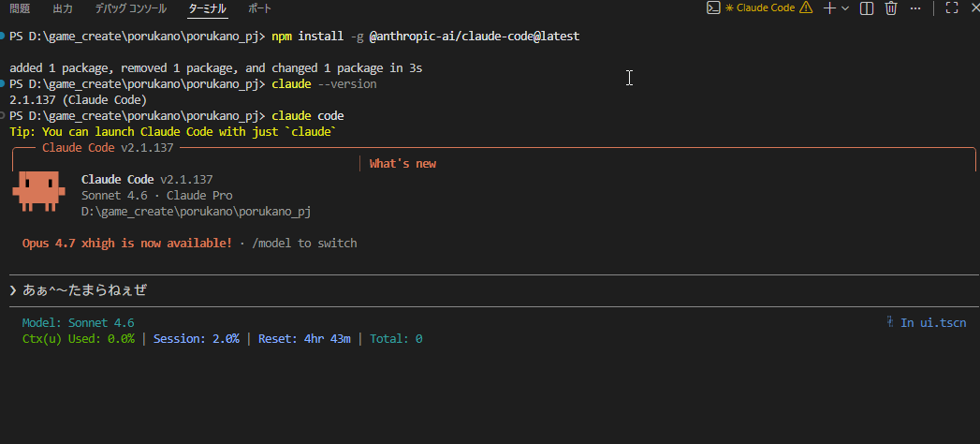Switch to the 出力 tab
This screenshot has width=980, height=444.
pyautogui.click(x=63, y=8)
